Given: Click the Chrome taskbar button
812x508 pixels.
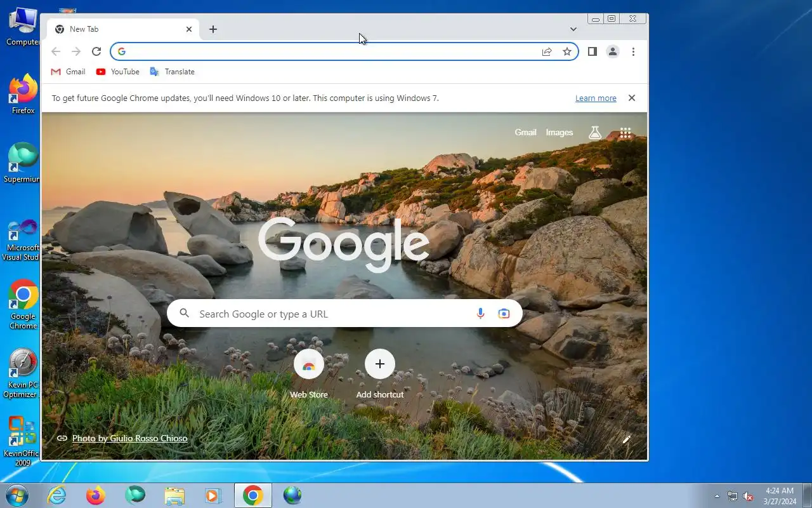Looking at the screenshot, I should (252, 495).
